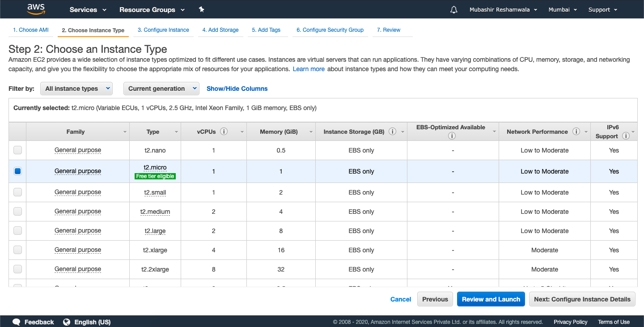Click the t2.small type cell
The width and height of the screenshot is (644, 327).
pos(155,192)
